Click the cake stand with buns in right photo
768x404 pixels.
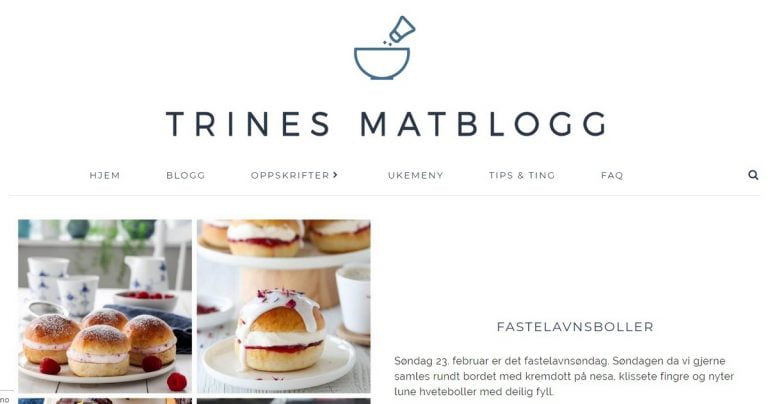click(x=284, y=262)
